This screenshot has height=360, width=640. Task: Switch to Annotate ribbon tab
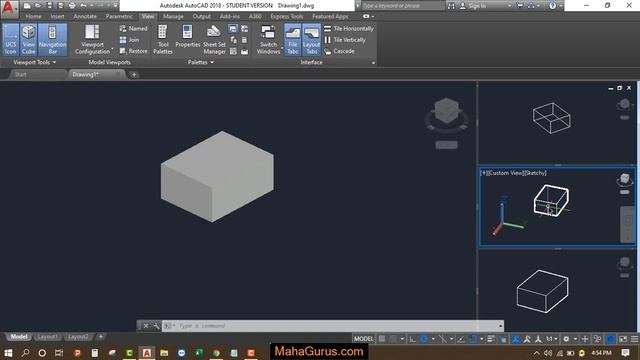point(85,16)
